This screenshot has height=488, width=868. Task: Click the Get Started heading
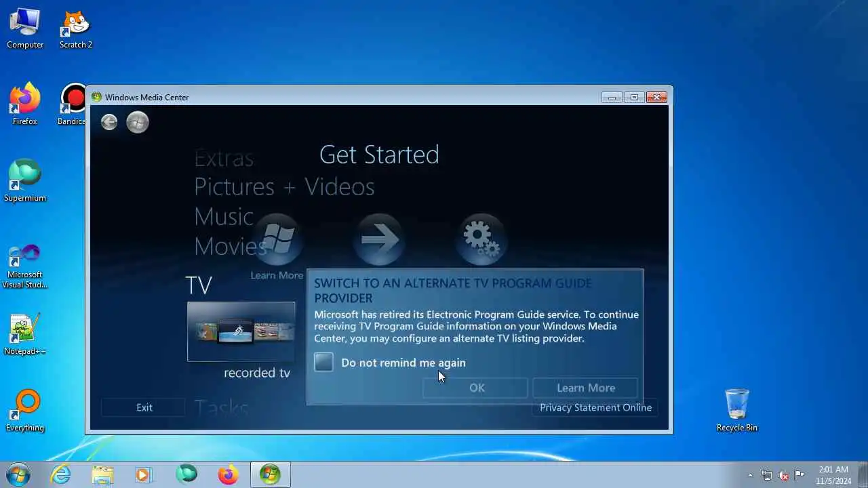379,155
